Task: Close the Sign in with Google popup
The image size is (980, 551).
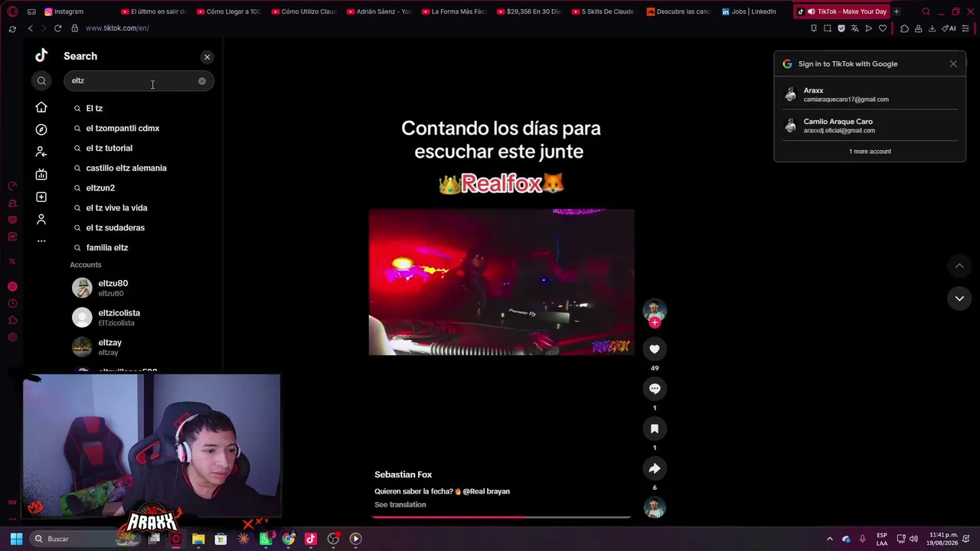Action: pyautogui.click(x=953, y=64)
